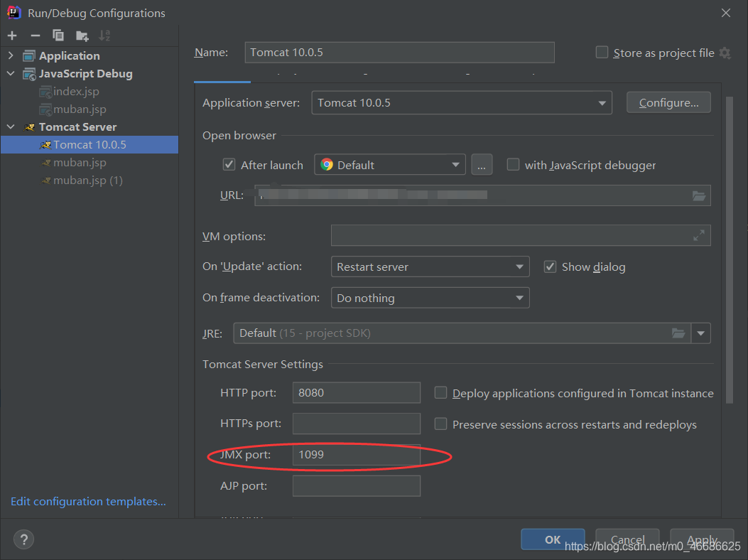Enable Preserve sessions across restarts and redeploys
Image resolution: width=748 pixels, height=560 pixels.
(441, 424)
